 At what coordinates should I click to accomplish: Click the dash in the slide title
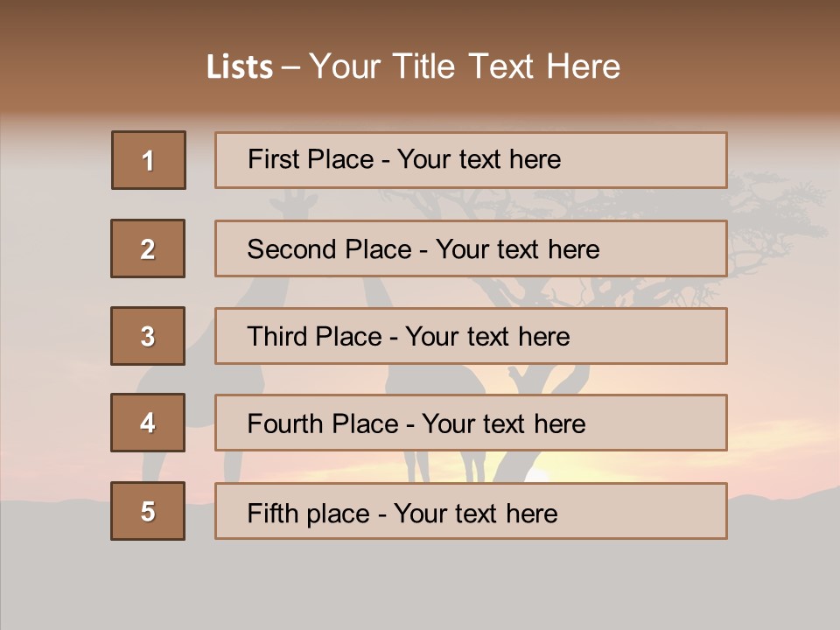point(290,67)
